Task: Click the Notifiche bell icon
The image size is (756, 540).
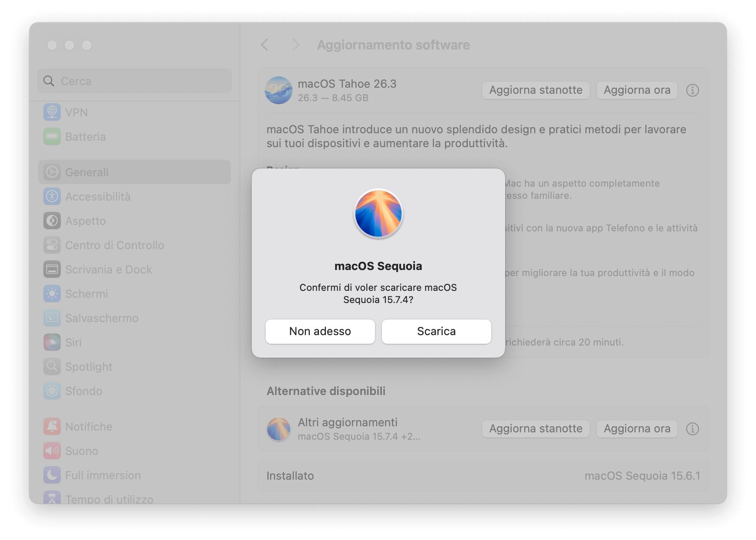Action: point(52,426)
